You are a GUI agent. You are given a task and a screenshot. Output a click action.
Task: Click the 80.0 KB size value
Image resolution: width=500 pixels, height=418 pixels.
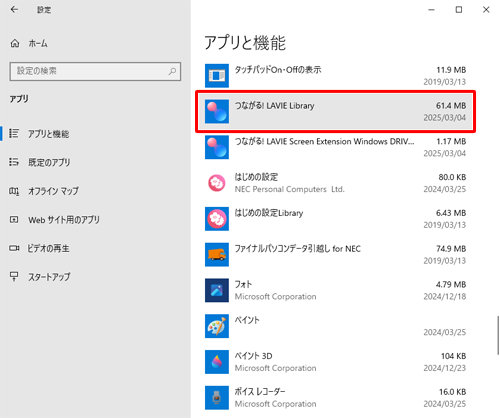pos(452,177)
